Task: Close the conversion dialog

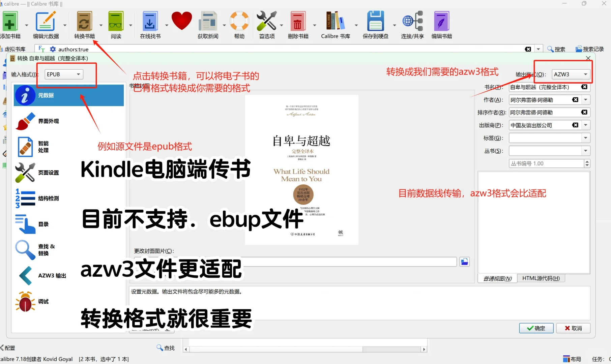Action: click(x=588, y=58)
